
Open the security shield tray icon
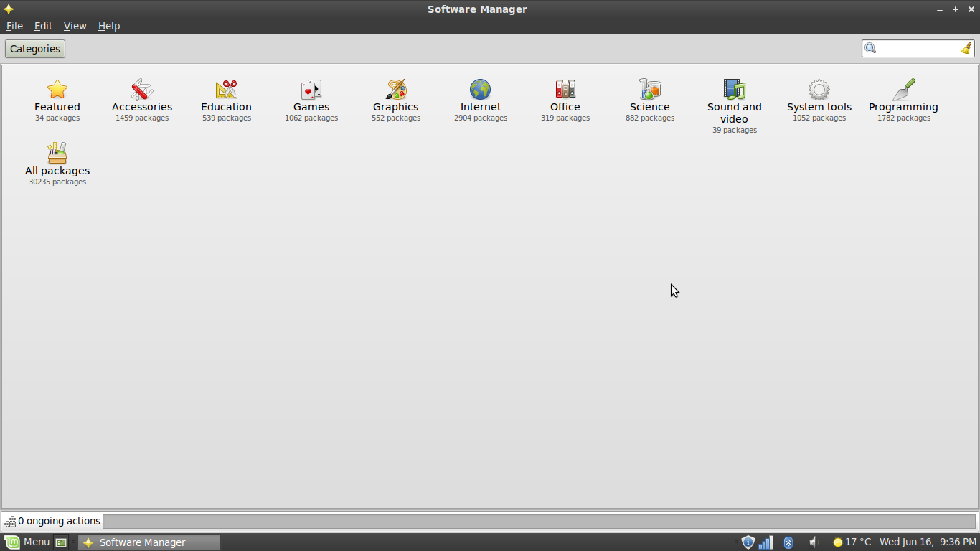click(x=748, y=542)
